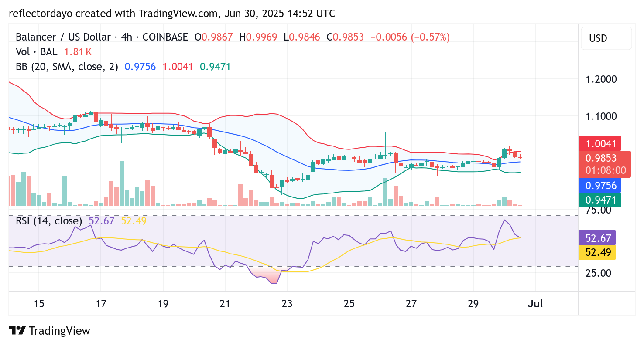Screen dimensions: 644x346
Task: Click the date label 23 on time axis
Action: click(x=287, y=304)
